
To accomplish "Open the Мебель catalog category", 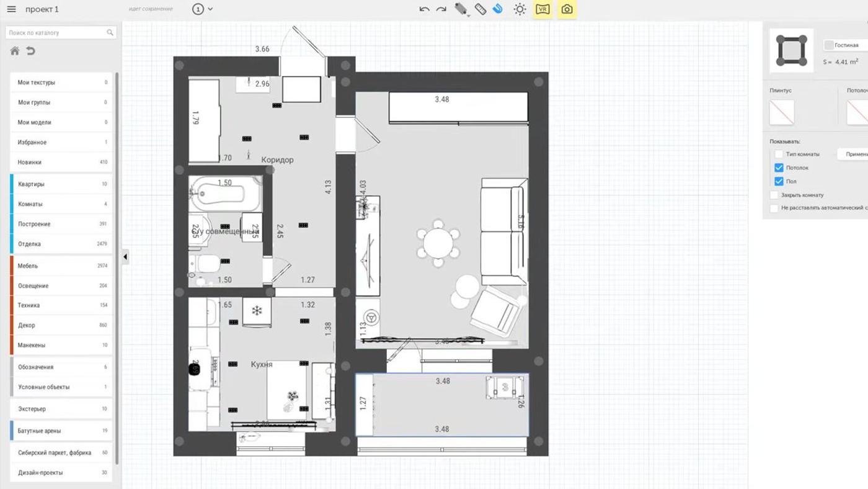I will pos(61,266).
